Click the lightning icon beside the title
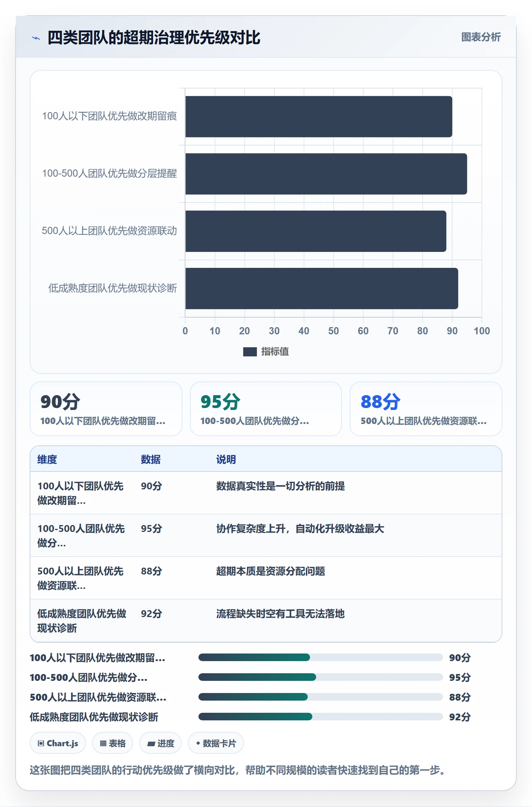This screenshot has height=807, width=532. click(36, 38)
